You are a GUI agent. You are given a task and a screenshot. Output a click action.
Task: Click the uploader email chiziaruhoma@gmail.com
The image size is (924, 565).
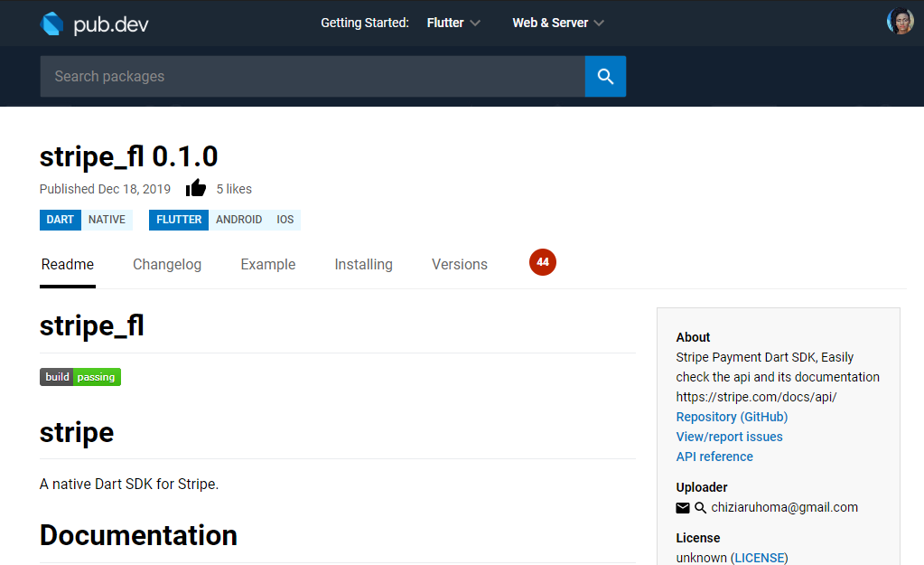click(x=784, y=508)
